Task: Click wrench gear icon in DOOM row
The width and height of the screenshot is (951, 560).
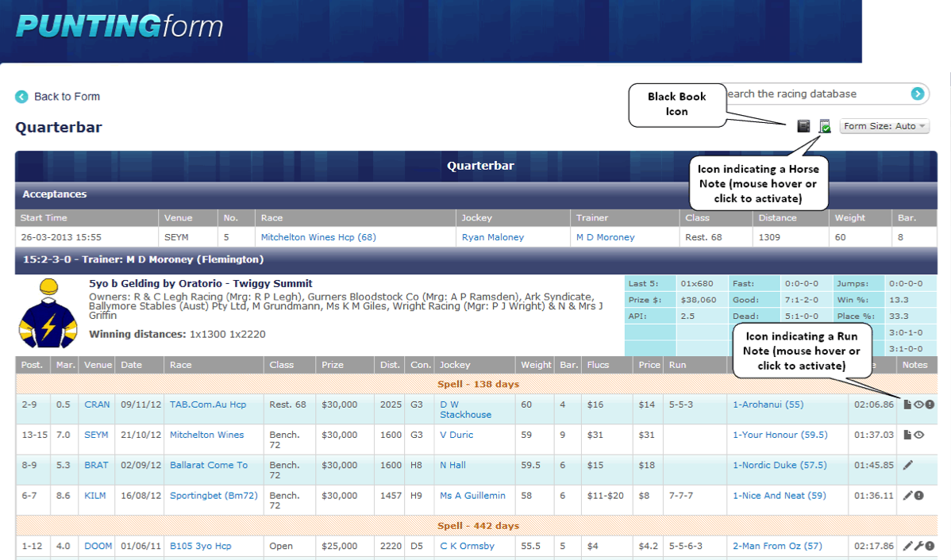Action: coord(918,546)
